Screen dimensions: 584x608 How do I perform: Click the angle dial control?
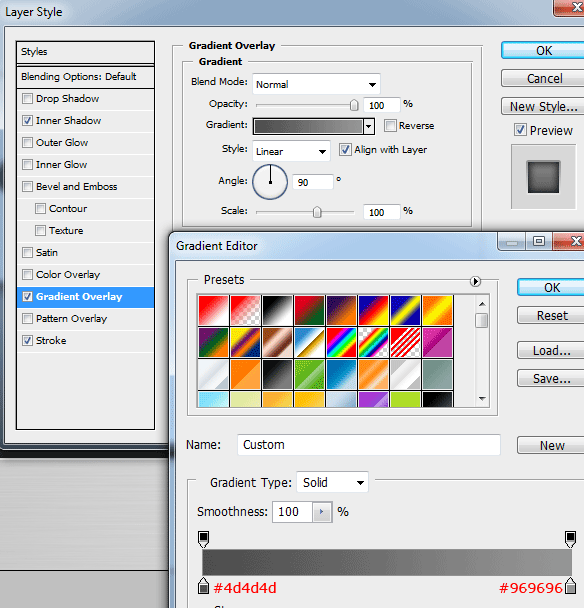[x=270, y=181]
